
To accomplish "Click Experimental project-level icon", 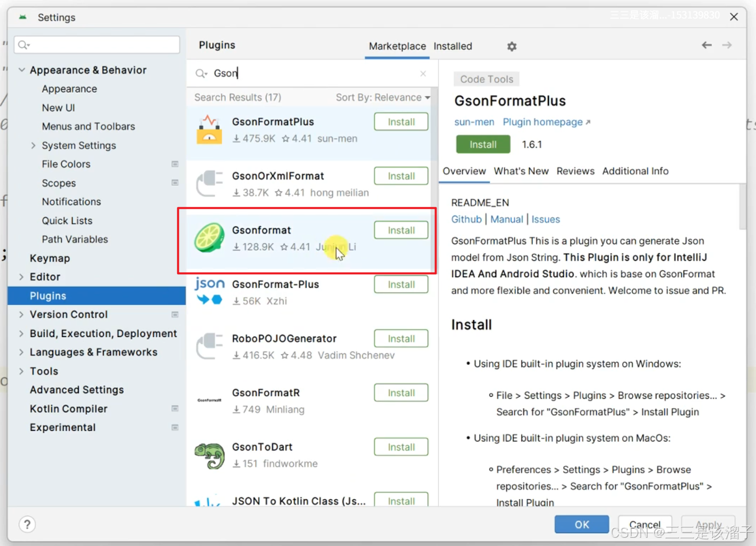I will [x=175, y=428].
